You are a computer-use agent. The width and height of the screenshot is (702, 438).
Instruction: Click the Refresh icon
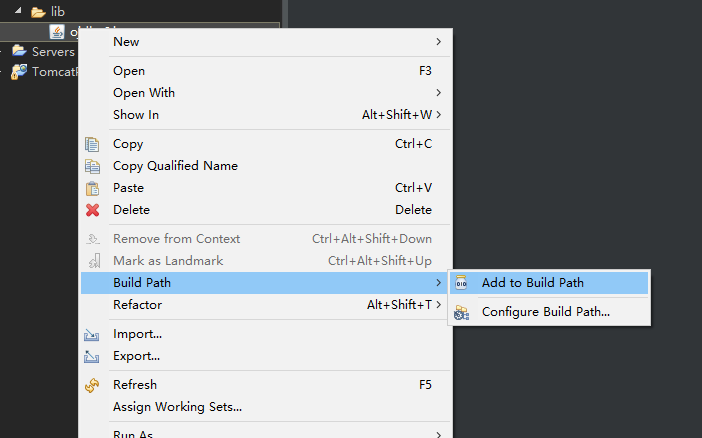pyautogui.click(x=93, y=385)
